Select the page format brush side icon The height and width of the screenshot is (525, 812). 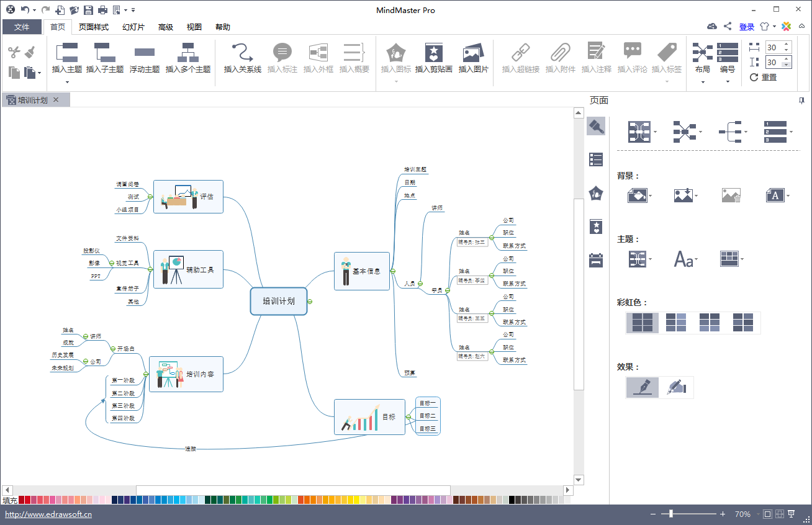tap(596, 126)
